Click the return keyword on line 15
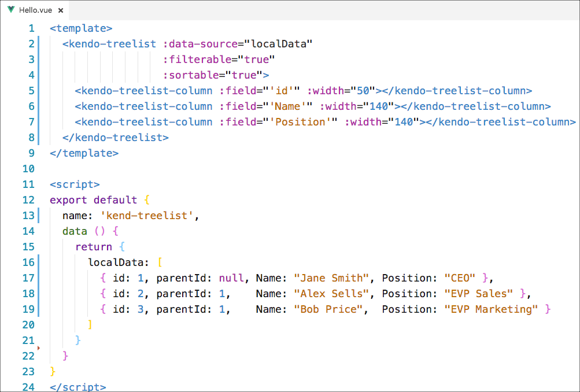The height and width of the screenshot is (392, 580). (94, 247)
